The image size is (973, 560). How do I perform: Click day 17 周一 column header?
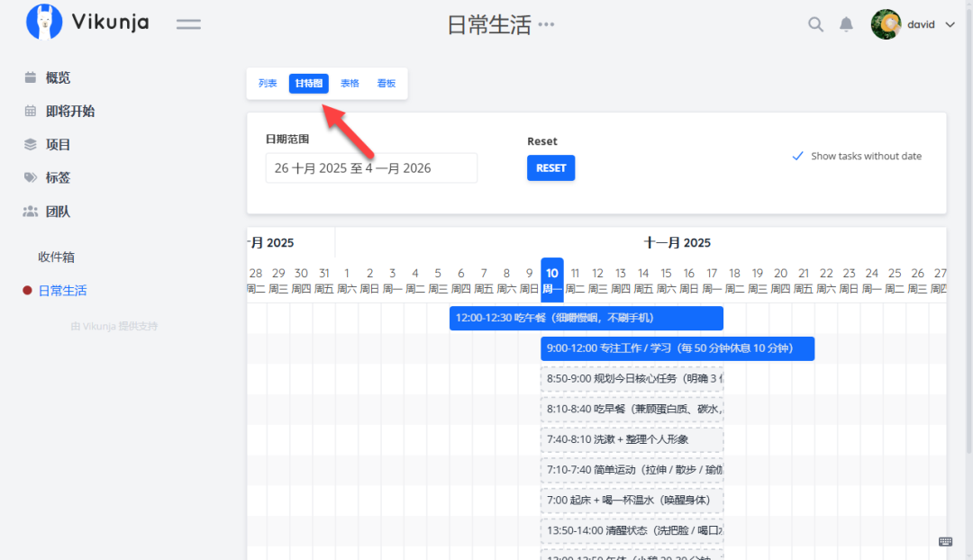(712, 280)
